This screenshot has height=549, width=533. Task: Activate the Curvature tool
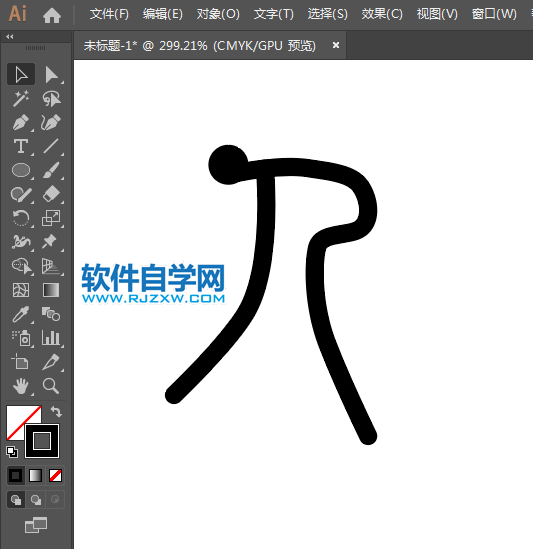[51, 122]
